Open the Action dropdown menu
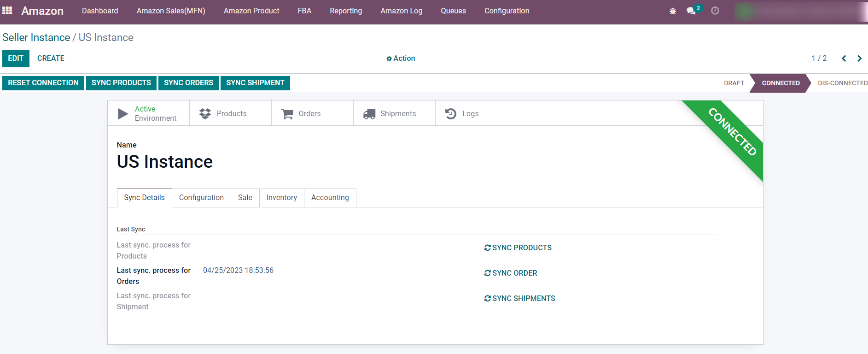 click(x=401, y=58)
